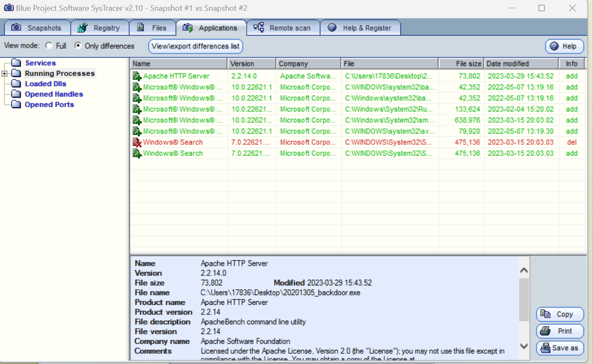593x364 pixels.
Task: Click the Apache HTTP Server added-process icon
Action: [137, 76]
